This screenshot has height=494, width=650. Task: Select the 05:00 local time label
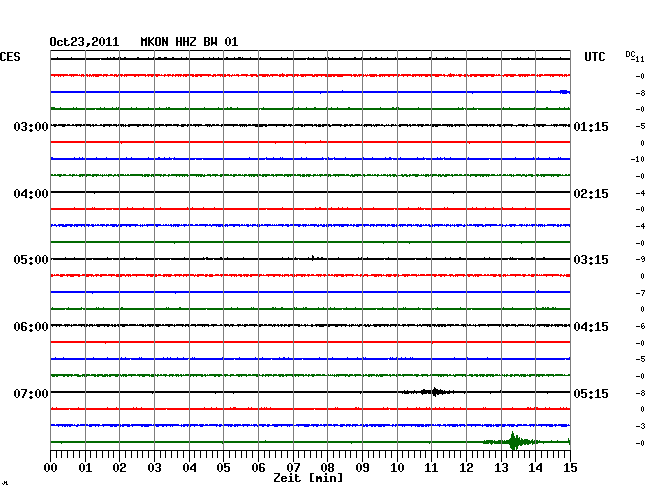[x=31, y=260]
